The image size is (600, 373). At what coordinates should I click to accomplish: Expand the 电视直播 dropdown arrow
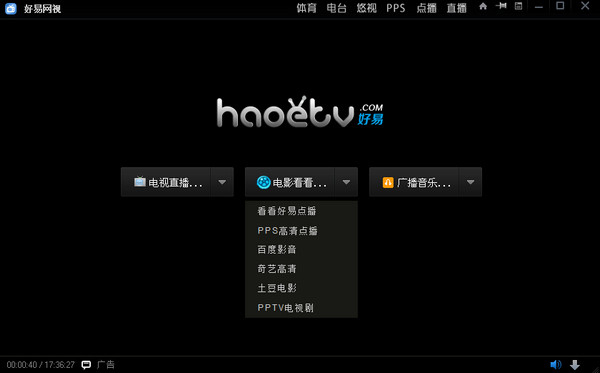tap(222, 182)
